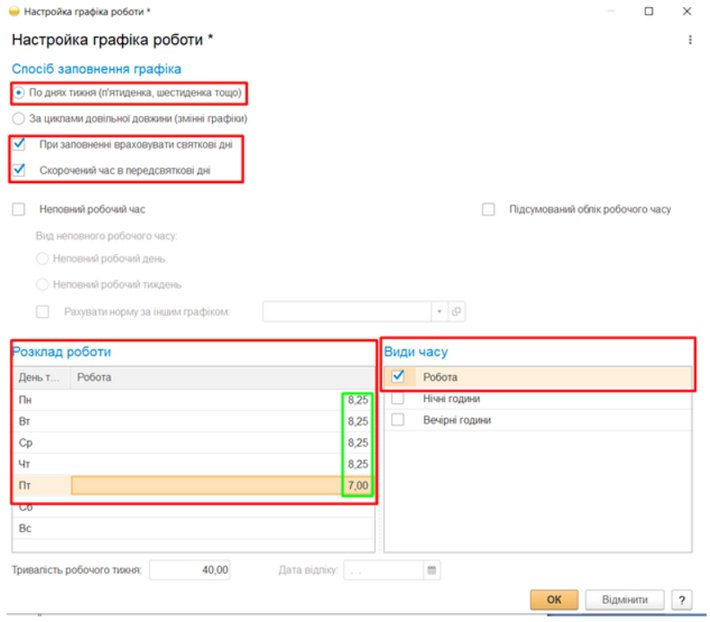710x622 pixels.
Task: Open the three-dot more actions menu
Action: click(689, 40)
